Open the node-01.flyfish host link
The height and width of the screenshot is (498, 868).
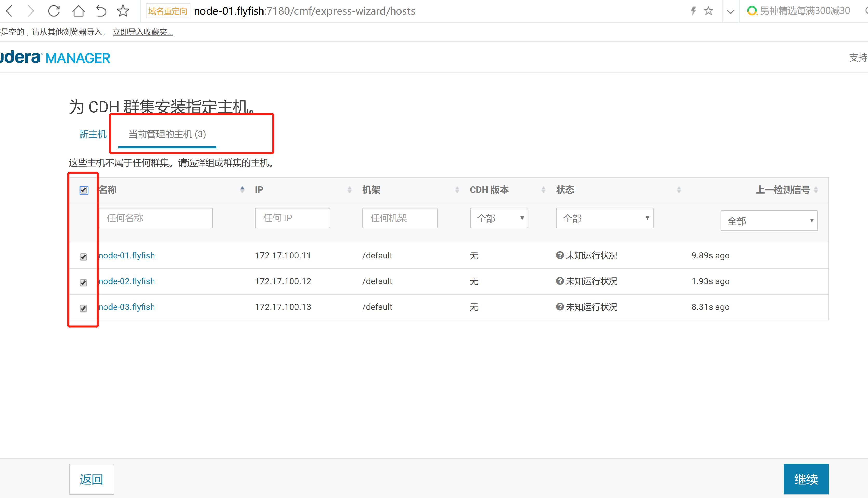tap(127, 255)
